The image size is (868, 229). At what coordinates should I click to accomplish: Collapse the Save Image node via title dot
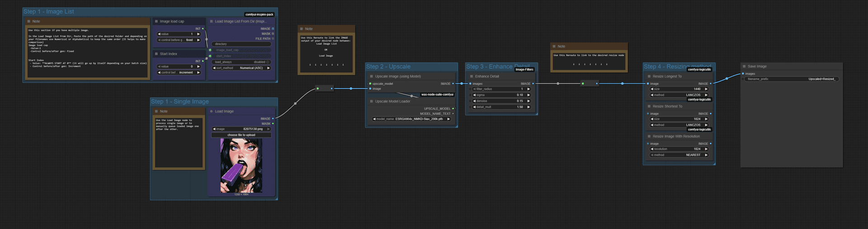[744, 66]
